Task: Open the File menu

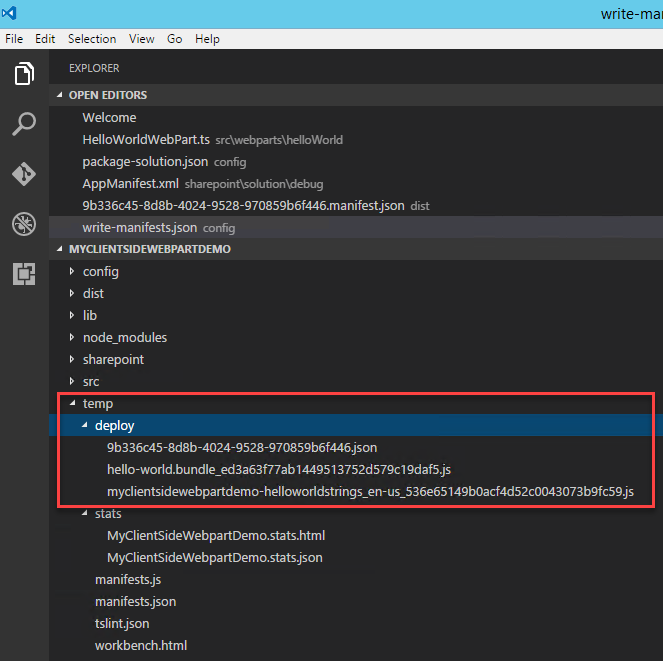Action: point(14,39)
